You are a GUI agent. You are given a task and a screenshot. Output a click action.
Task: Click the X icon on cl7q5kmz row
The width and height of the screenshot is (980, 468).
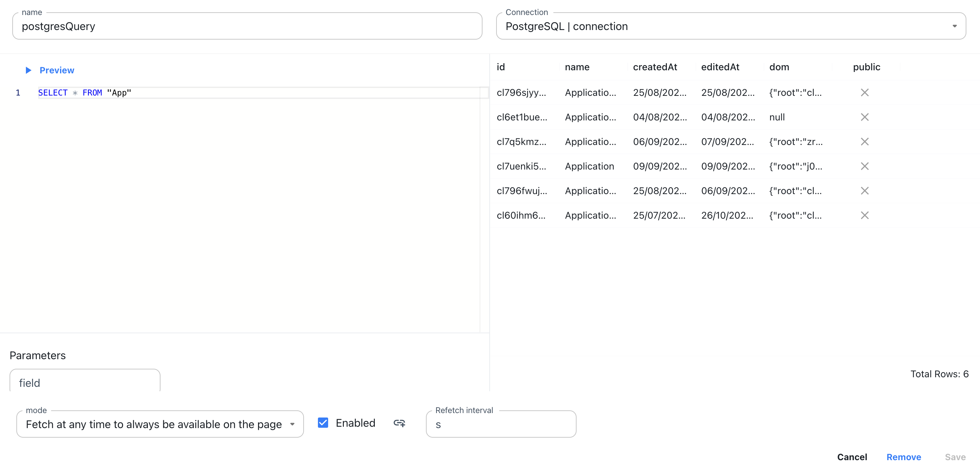865,142
